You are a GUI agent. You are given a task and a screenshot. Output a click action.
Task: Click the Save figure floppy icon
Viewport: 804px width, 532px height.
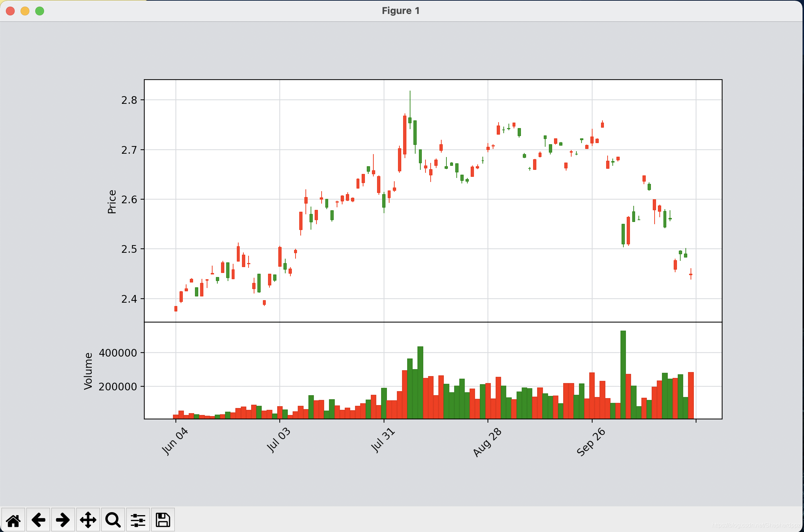[163, 520]
